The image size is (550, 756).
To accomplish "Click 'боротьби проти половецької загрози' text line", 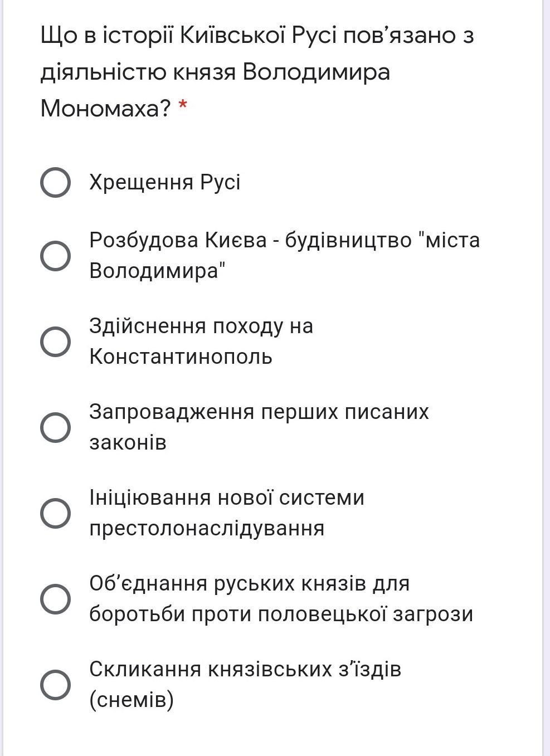I will (281, 614).
